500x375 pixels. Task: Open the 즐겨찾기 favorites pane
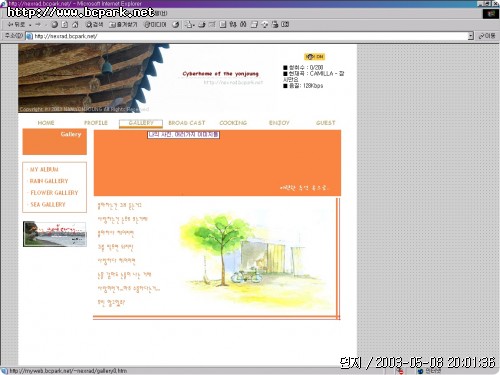[x=123, y=24]
